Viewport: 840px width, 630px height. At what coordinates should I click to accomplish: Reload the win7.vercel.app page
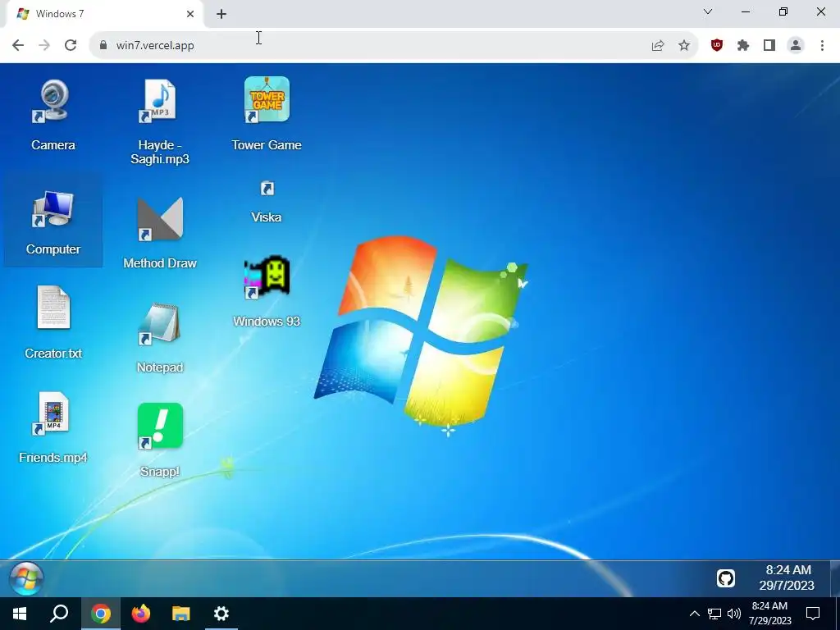[71, 45]
